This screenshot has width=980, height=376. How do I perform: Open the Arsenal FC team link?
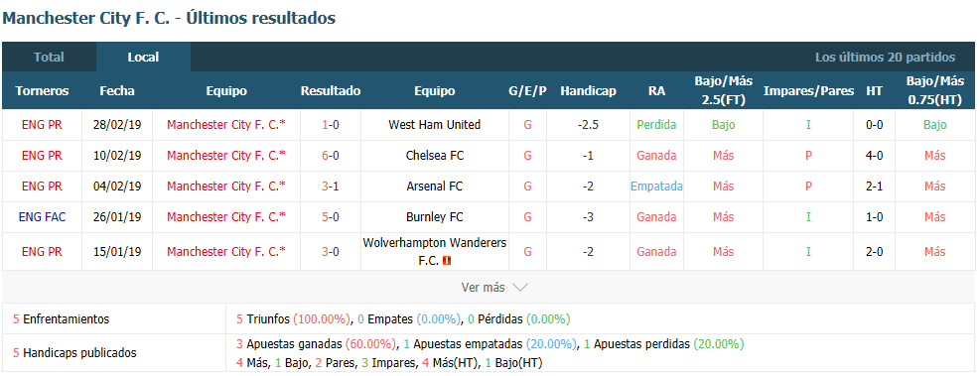coord(434,187)
